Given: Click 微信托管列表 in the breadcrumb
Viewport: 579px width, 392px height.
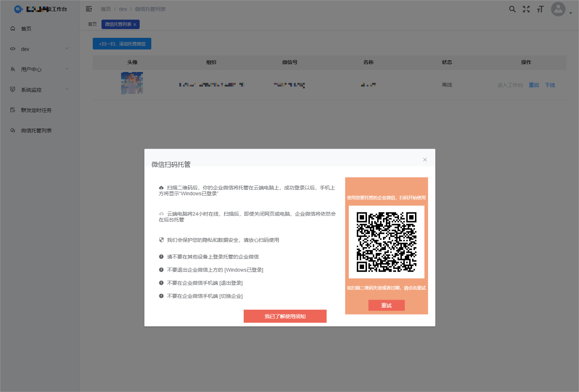Looking at the screenshot, I should [x=150, y=9].
